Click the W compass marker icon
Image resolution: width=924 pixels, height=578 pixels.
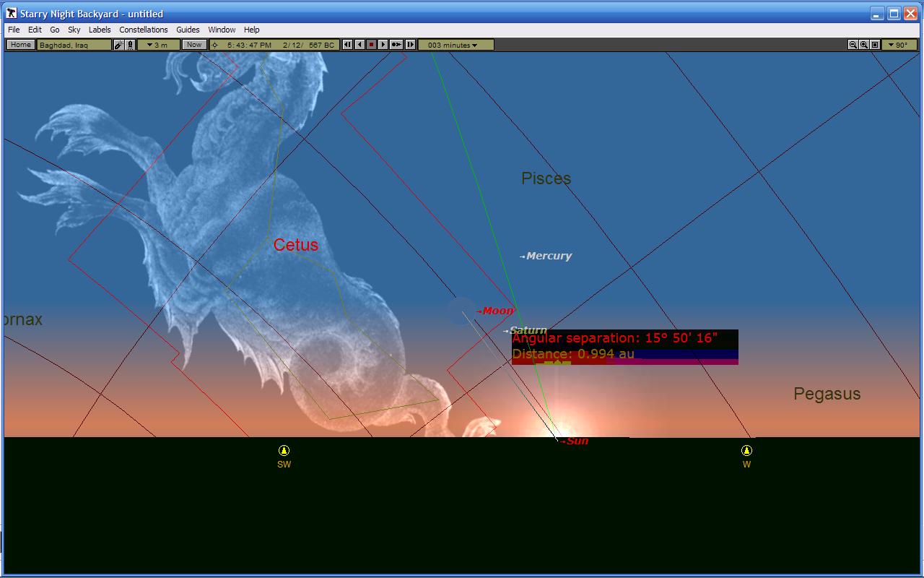tap(746, 450)
